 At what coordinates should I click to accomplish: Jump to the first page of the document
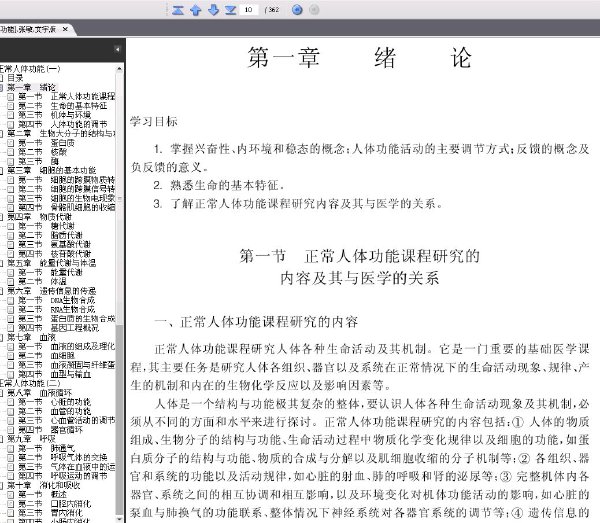[178, 10]
